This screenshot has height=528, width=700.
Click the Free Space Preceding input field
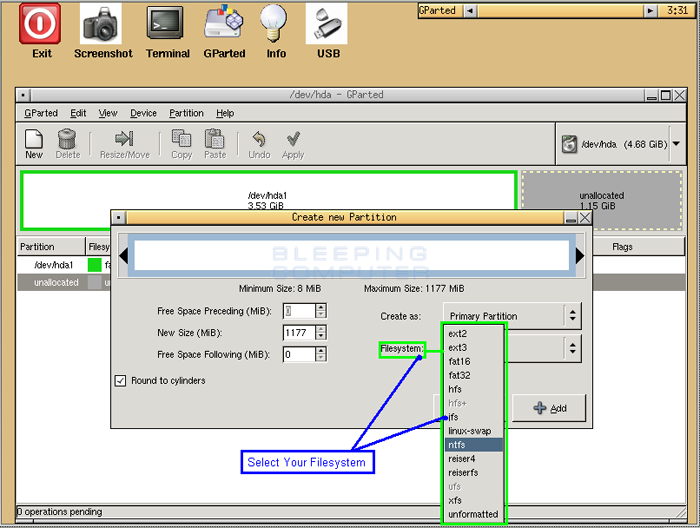pyautogui.click(x=299, y=311)
